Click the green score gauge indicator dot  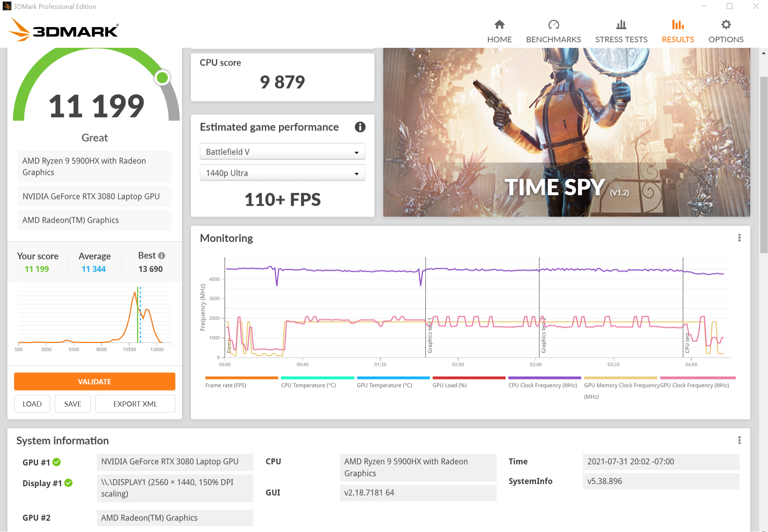click(162, 77)
